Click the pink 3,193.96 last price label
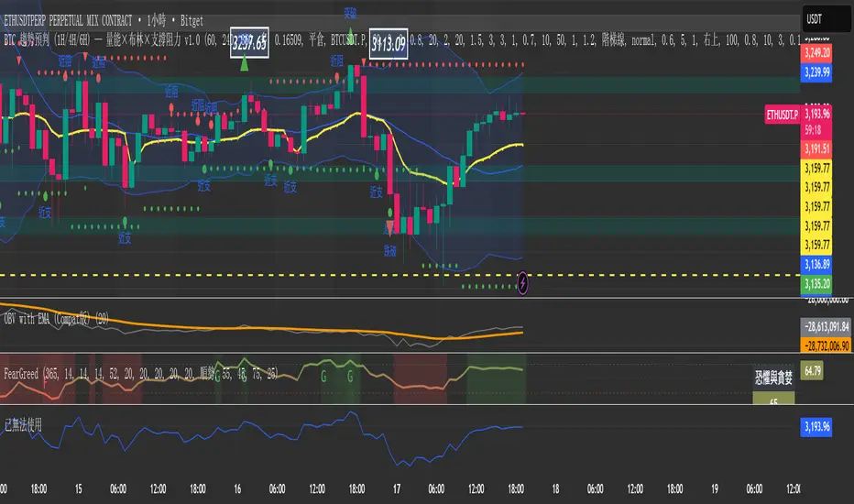This screenshot has height=504, width=854. pos(817,114)
